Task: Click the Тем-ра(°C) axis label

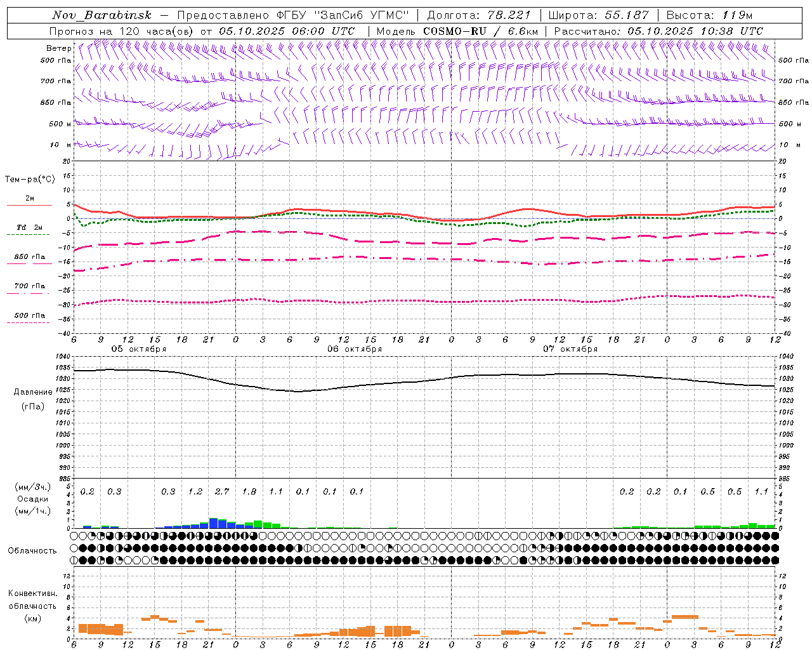Action: click(30, 180)
